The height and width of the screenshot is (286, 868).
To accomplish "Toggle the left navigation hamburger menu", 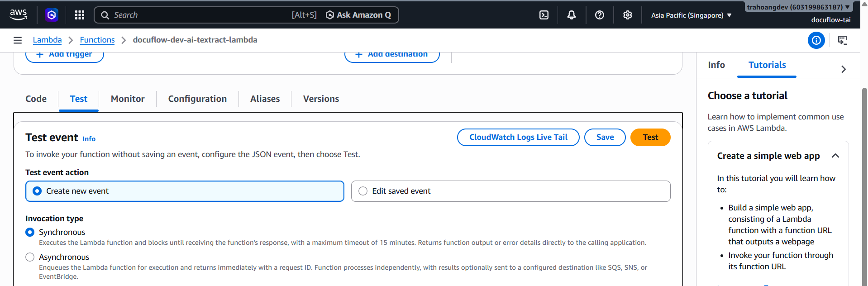I will pyautogui.click(x=18, y=40).
